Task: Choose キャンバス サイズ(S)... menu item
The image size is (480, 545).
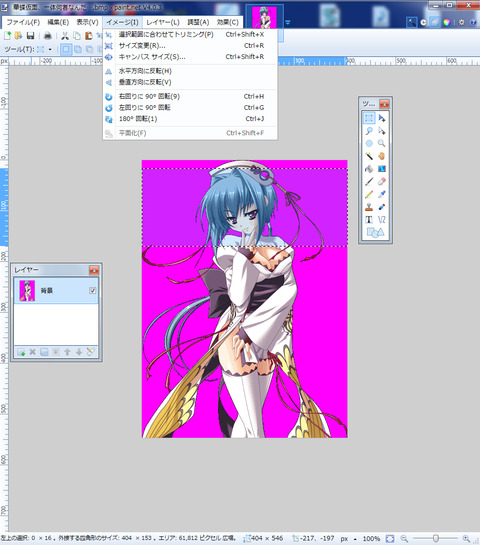Action: (x=190, y=57)
